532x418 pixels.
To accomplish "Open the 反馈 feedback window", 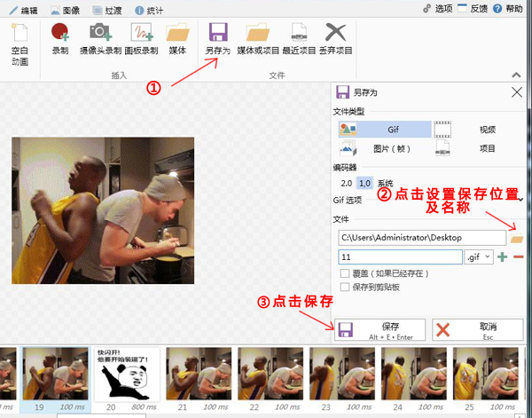I will click(473, 9).
